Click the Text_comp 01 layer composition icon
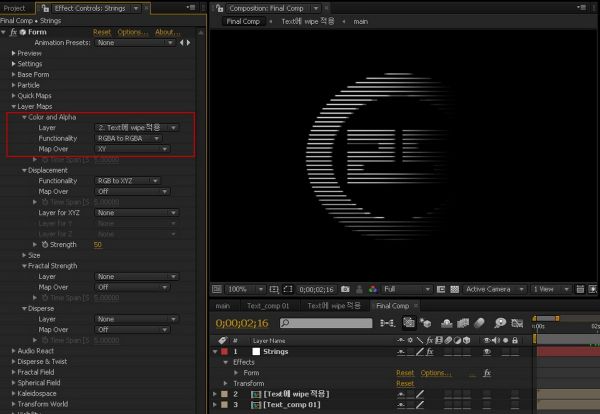600x414 pixels. 256,405
